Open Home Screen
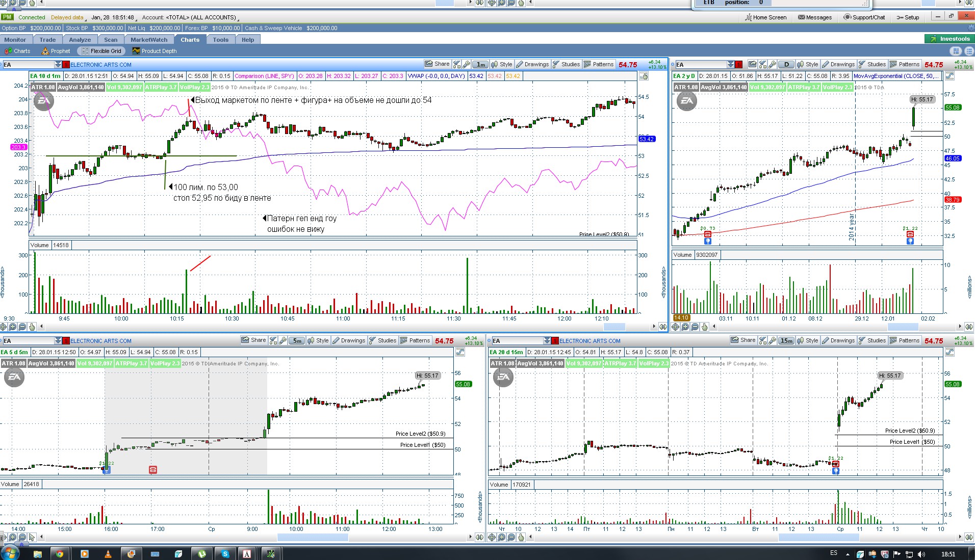 [x=765, y=17]
